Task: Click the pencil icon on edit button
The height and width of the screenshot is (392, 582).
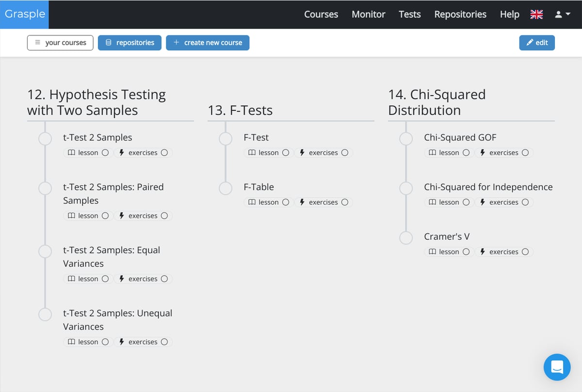Action: (x=530, y=43)
